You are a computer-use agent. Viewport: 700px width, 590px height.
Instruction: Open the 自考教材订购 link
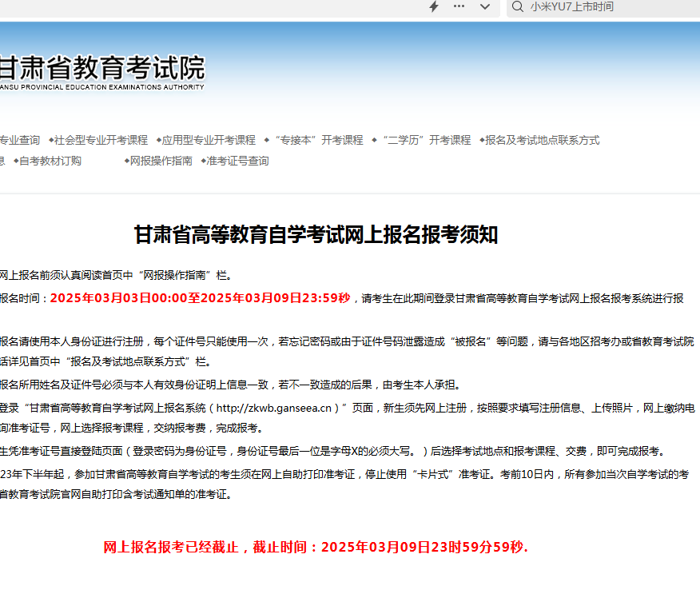pos(50,161)
